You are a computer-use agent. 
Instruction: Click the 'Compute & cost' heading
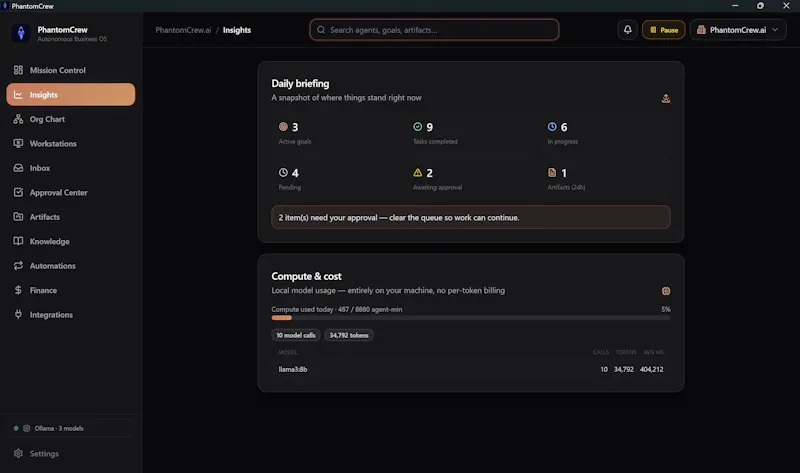(x=306, y=276)
